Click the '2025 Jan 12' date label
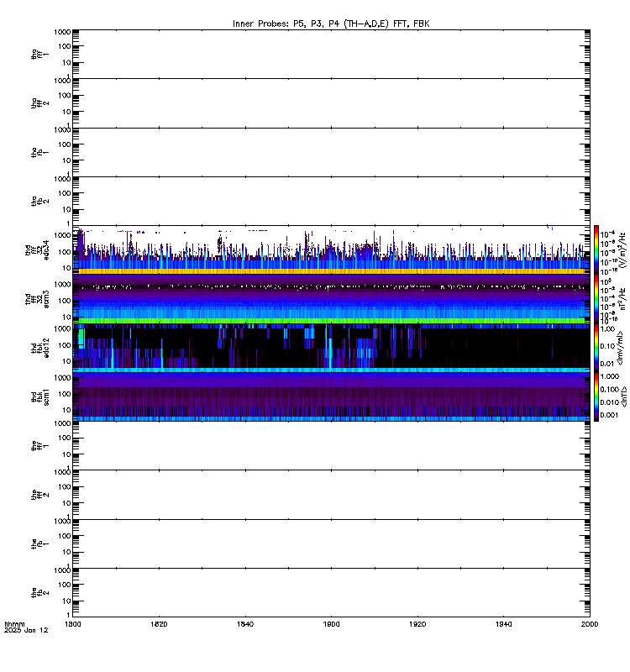This screenshot has height=672, width=630. point(26,631)
